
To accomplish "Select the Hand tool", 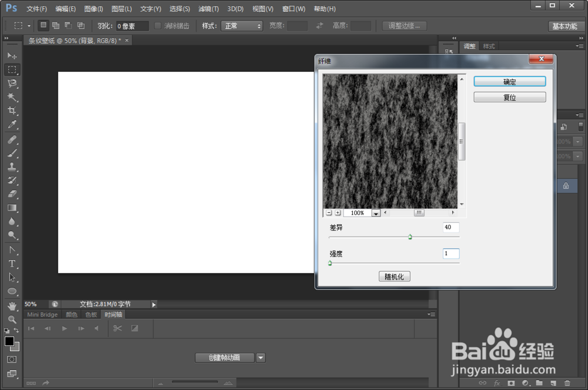I will click(x=12, y=306).
